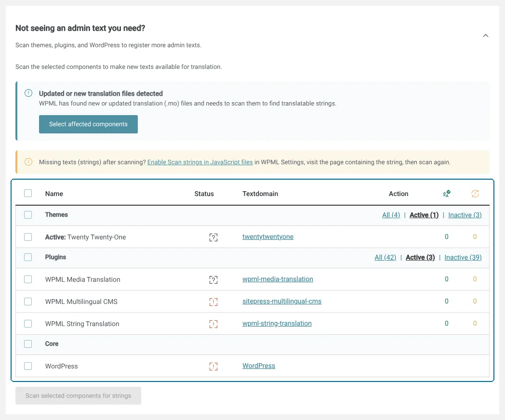Open the sitepress-multilingual-cms textdomain link
Viewport: 505px width, 420px height.
(282, 301)
